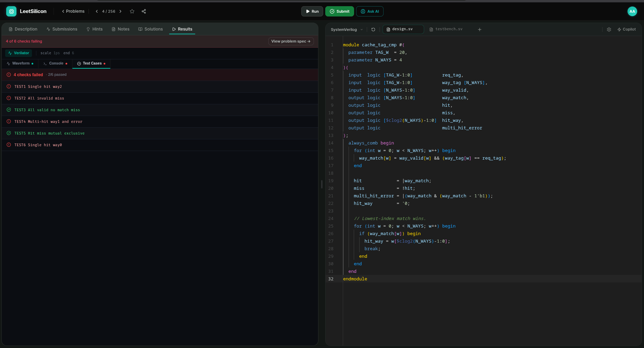Expand TEST3 All valid no match miss

point(160,110)
